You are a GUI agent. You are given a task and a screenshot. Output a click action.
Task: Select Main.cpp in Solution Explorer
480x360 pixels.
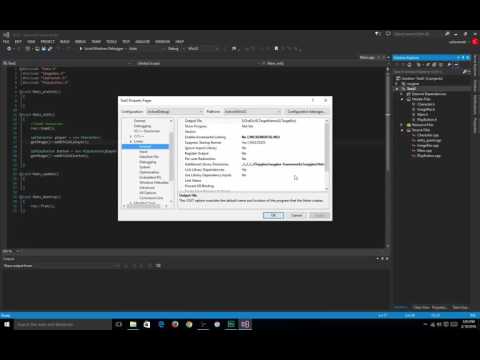click(424, 150)
